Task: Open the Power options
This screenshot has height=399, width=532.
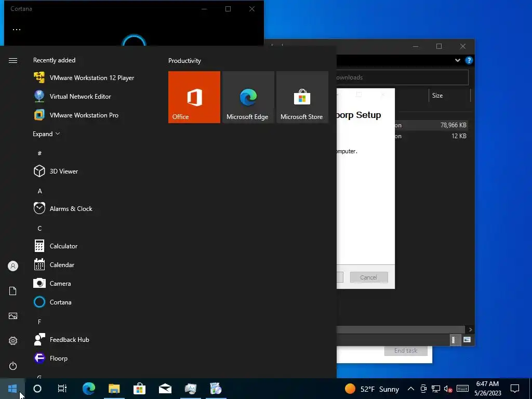Action: 13,366
